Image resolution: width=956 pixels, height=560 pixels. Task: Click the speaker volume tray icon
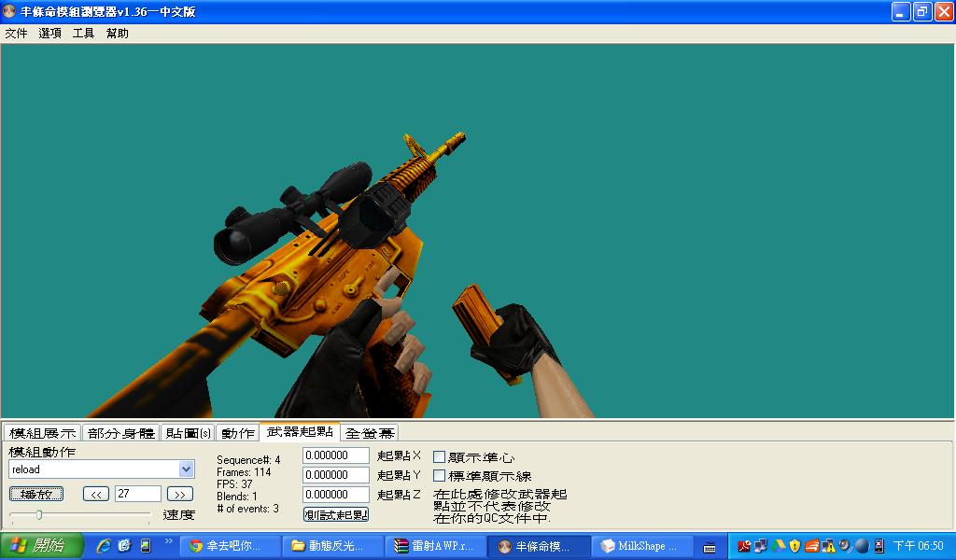(844, 546)
